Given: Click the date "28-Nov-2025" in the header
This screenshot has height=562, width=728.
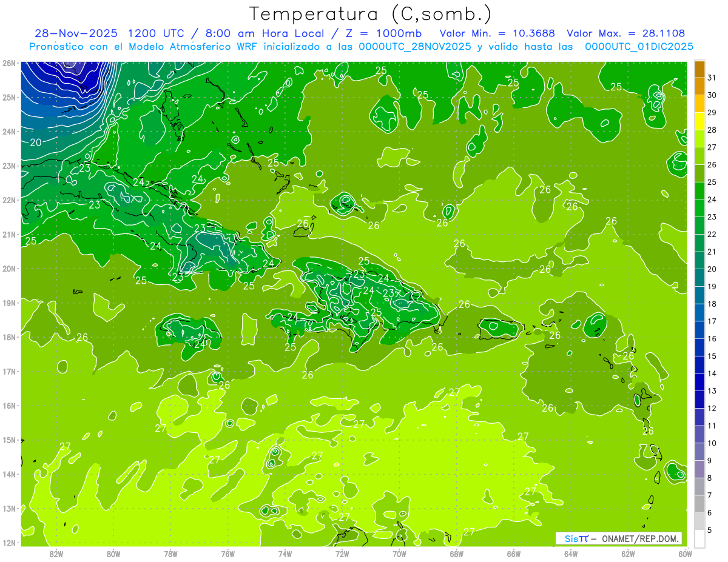Looking at the screenshot, I should pos(75,33).
